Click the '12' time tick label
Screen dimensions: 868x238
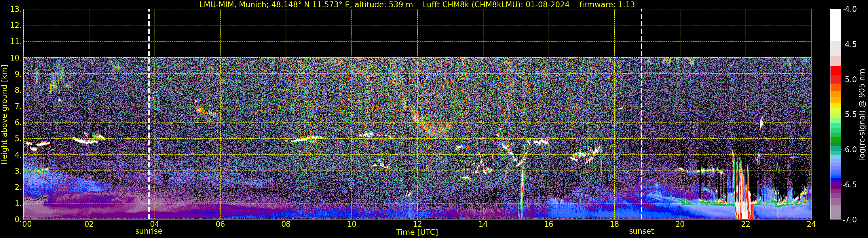(417, 224)
